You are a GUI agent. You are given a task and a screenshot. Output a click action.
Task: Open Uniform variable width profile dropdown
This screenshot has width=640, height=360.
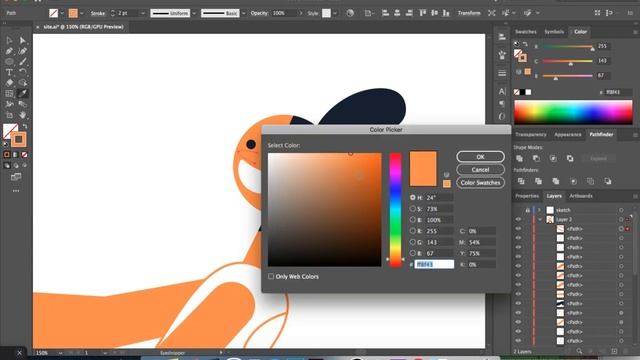[x=194, y=13]
